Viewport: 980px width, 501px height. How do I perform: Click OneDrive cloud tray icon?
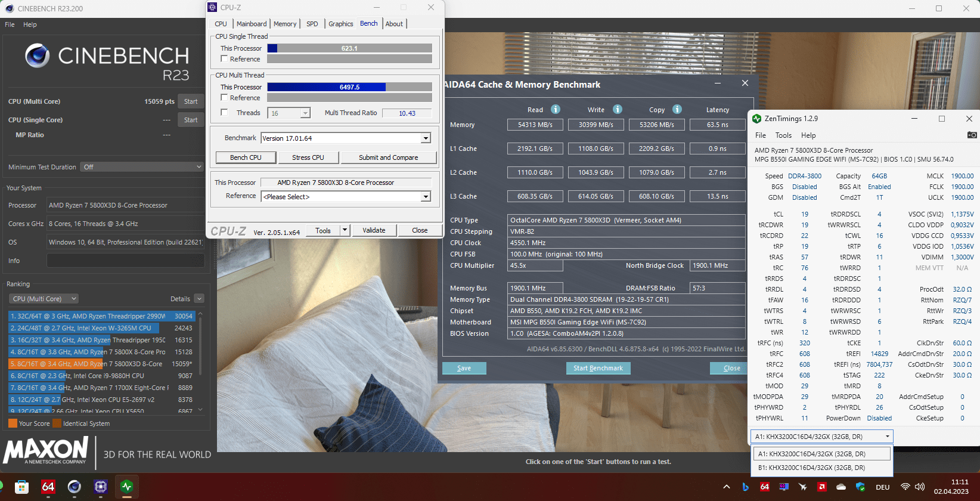(x=841, y=487)
